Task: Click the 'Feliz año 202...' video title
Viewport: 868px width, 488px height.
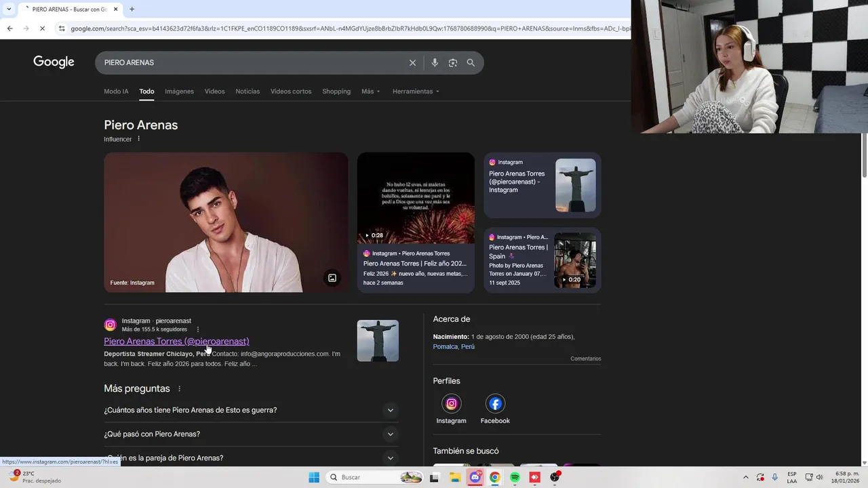Action: click(x=415, y=264)
